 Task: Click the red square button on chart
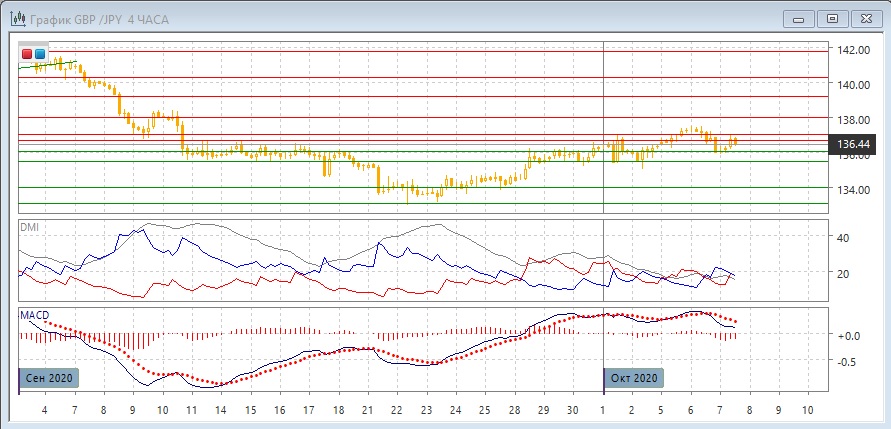[x=27, y=54]
